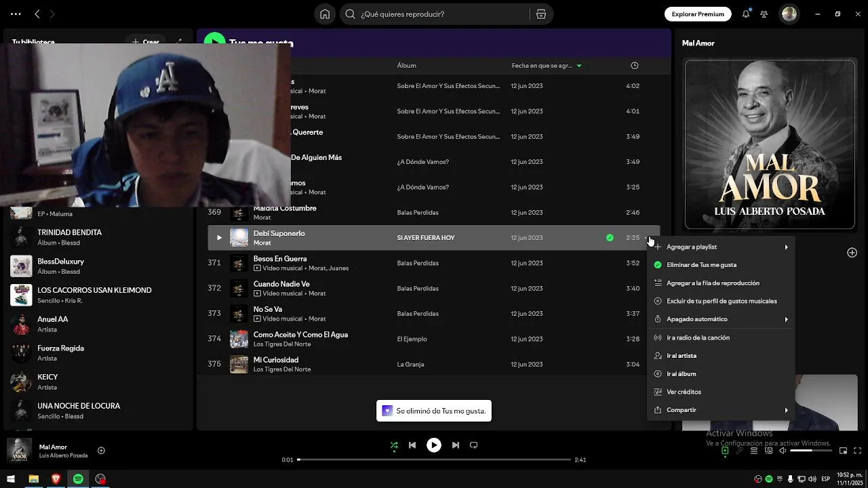The image size is (868, 488).
Task: Open the notifications bell
Action: coord(746,14)
